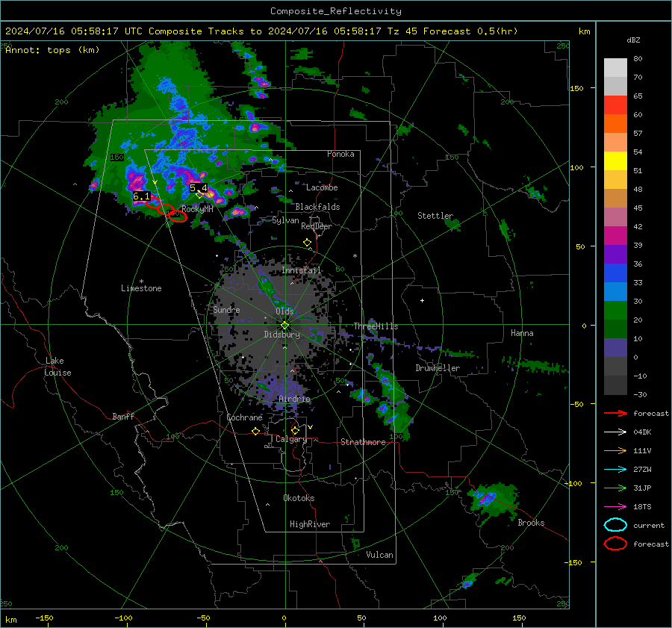672x628 pixels.
Task: Click the Lacombe city label
Action: pyautogui.click(x=322, y=187)
